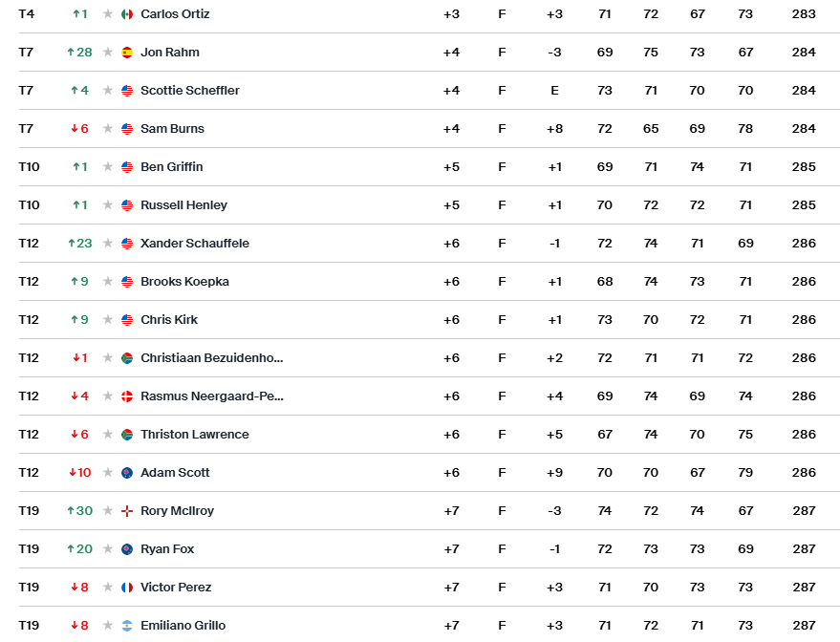Toggle favorite star for Rory McIlroy

[x=108, y=511]
